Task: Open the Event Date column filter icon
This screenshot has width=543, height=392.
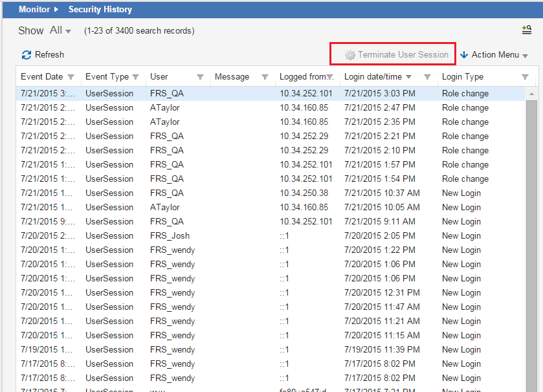Action: coord(72,76)
